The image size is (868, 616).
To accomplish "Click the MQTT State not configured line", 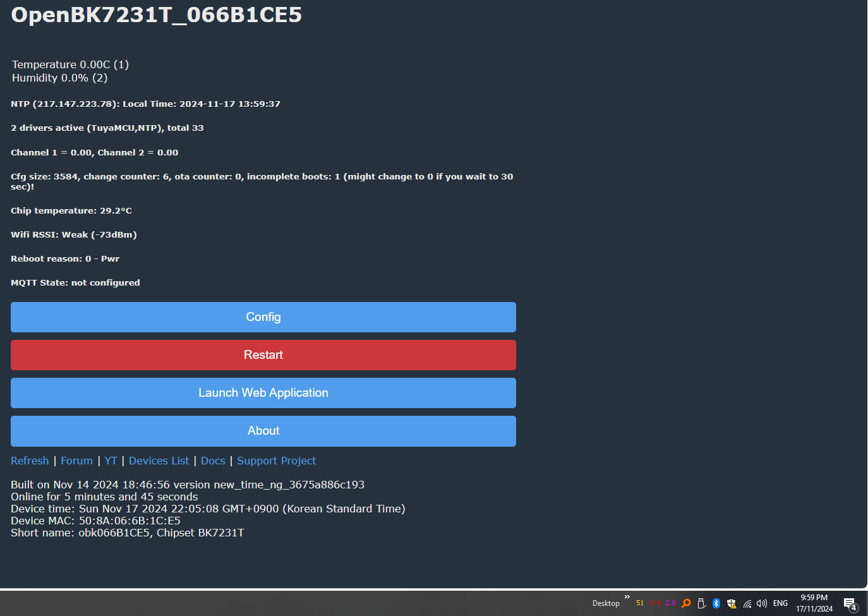I will tap(75, 282).
